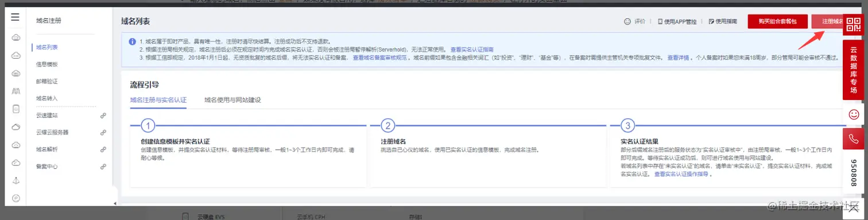Open the 查看实名认证操作指导 link
The width and height of the screenshot is (868, 220).
tap(681, 175)
